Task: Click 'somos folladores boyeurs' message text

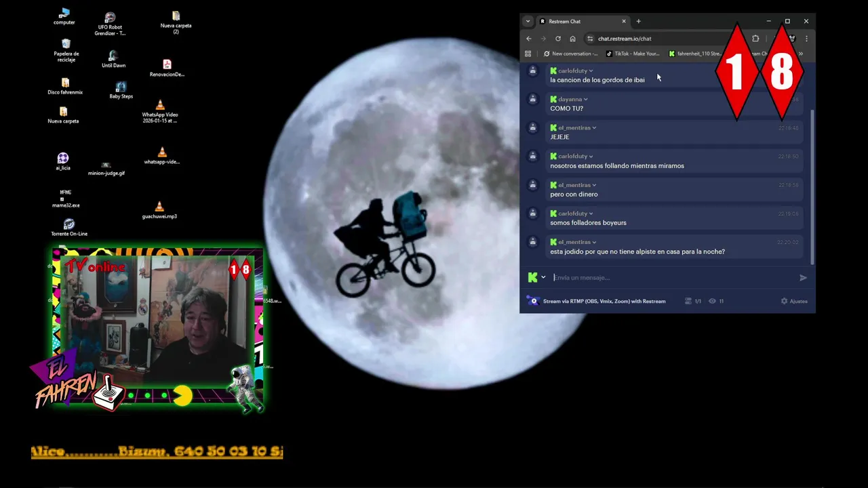Action: click(x=588, y=223)
